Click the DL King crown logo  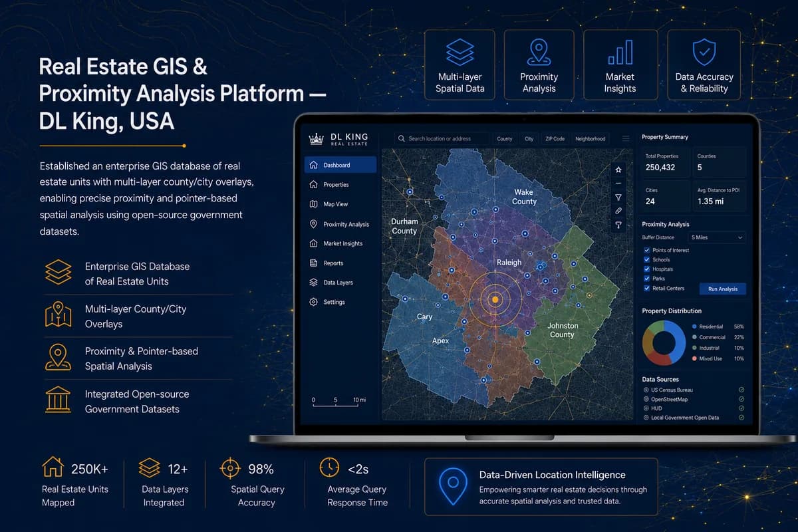coord(316,138)
